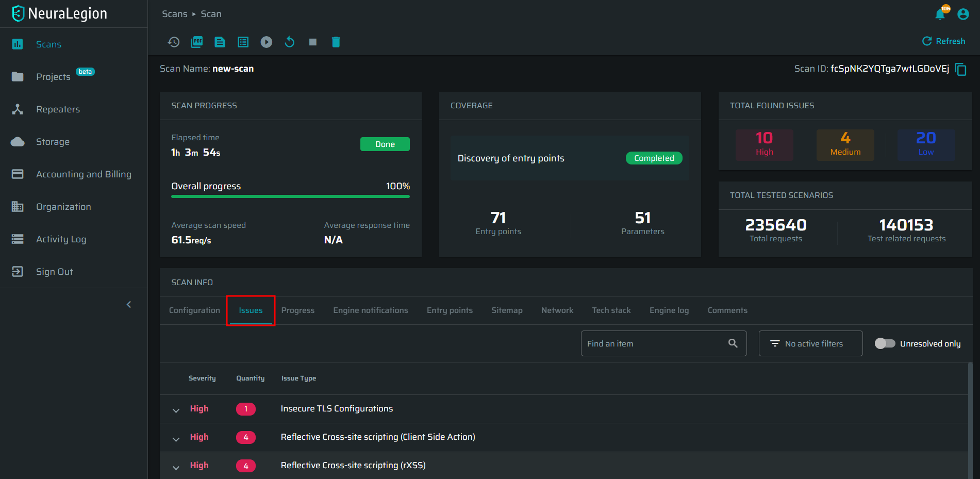Click the Refresh button
The image size is (980, 479).
point(943,41)
